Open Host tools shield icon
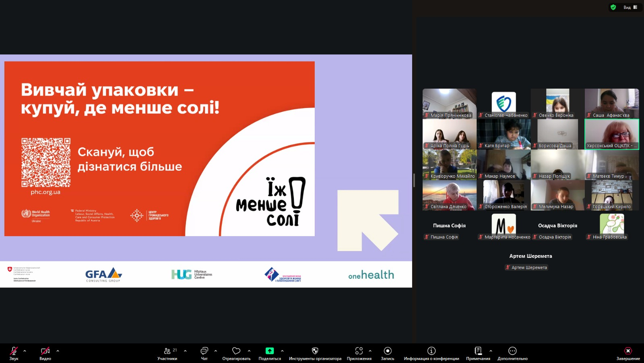The height and width of the screenshot is (363, 644). click(315, 351)
